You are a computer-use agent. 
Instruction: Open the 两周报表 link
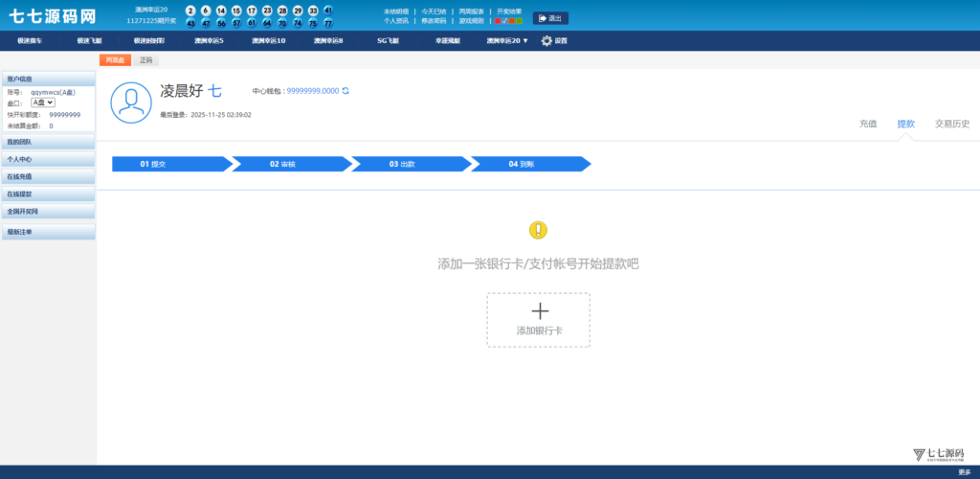[x=471, y=11]
